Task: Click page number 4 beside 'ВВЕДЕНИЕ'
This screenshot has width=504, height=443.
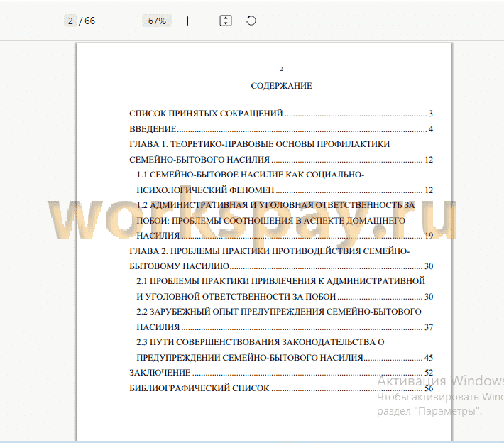Action: (x=431, y=129)
